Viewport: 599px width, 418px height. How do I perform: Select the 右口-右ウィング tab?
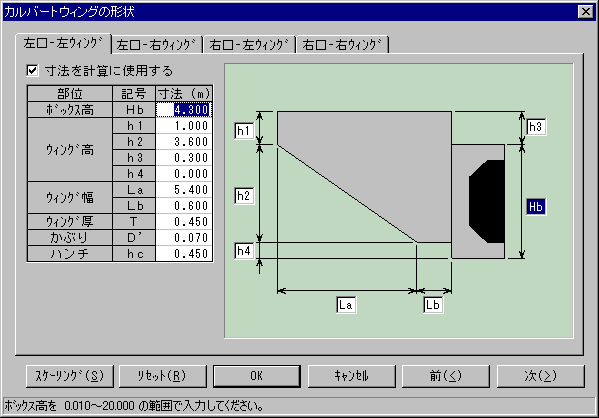tap(343, 45)
